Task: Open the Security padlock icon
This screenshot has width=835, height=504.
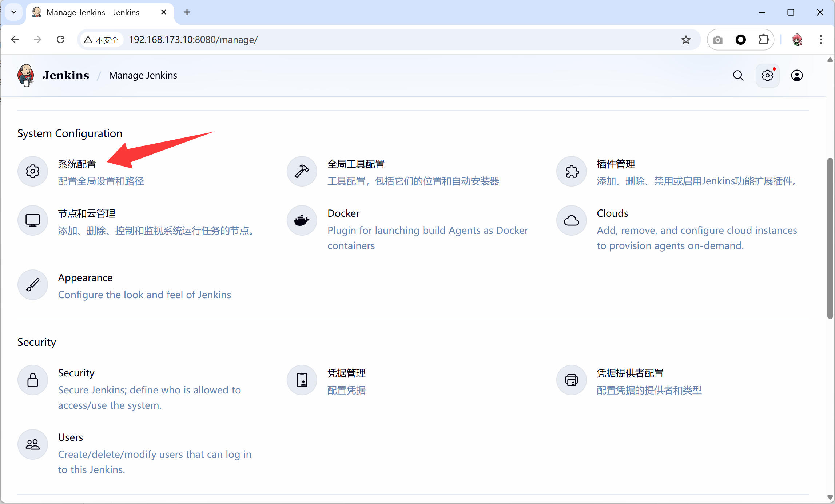Action: 33,380
